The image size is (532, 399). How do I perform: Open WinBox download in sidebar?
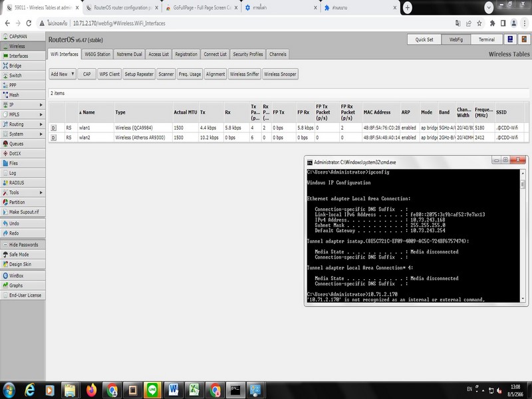click(x=23, y=276)
